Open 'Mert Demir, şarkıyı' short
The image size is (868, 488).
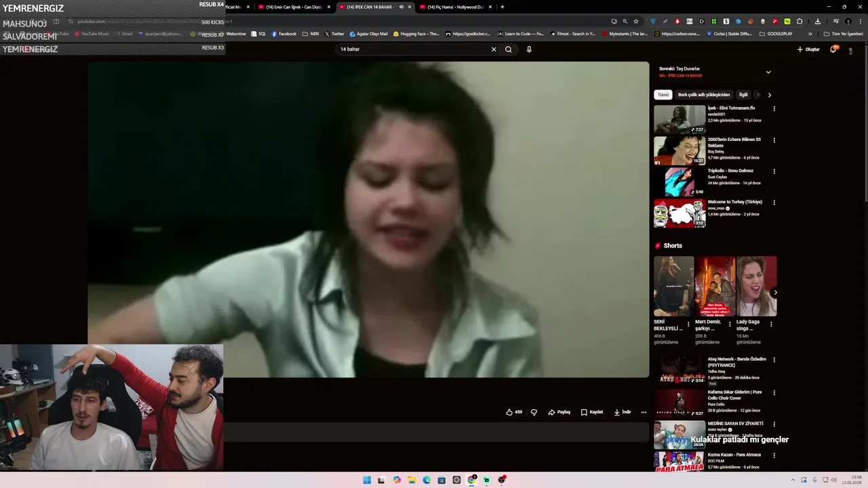click(715, 286)
